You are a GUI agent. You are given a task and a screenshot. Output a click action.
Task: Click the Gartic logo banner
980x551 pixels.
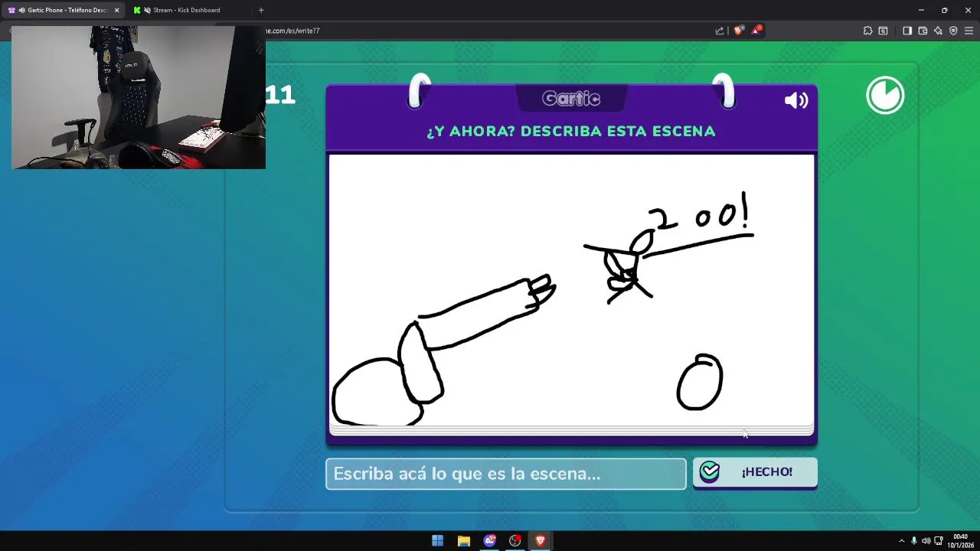pyautogui.click(x=571, y=99)
